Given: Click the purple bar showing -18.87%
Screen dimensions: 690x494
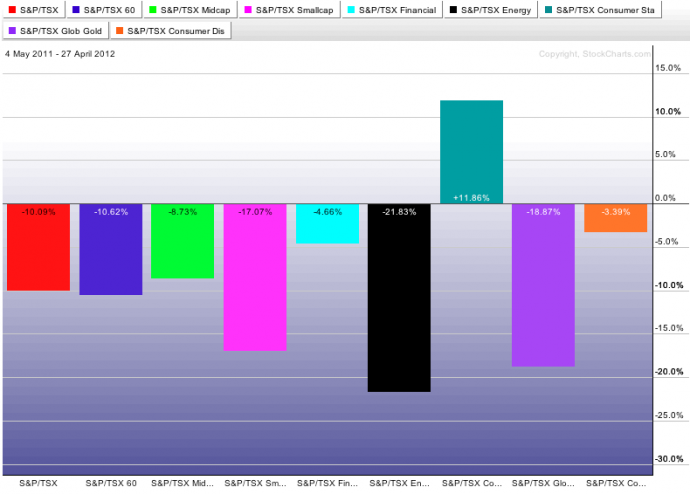Looking at the screenshot, I should tap(543, 286).
